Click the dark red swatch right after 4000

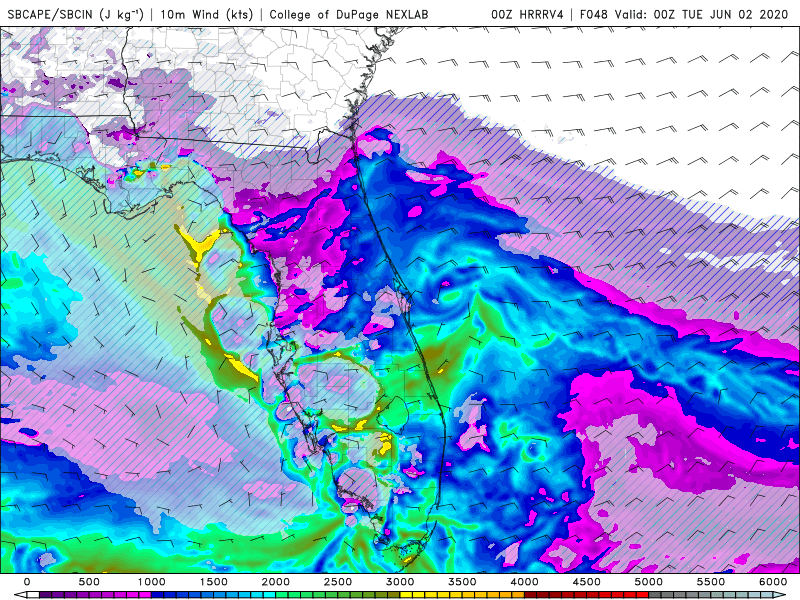[x=531, y=595]
